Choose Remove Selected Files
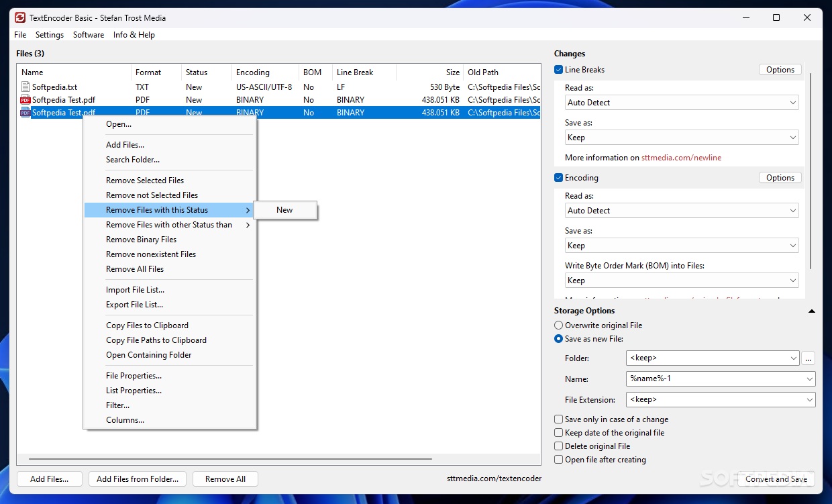The height and width of the screenshot is (504, 832). pyautogui.click(x=169, y=181)
